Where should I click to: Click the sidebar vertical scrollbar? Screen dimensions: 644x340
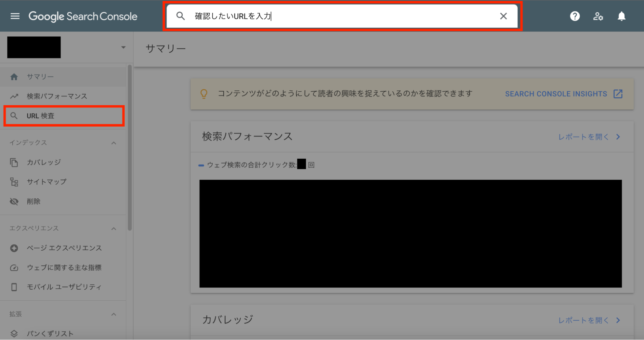click(x=130, y=148)
